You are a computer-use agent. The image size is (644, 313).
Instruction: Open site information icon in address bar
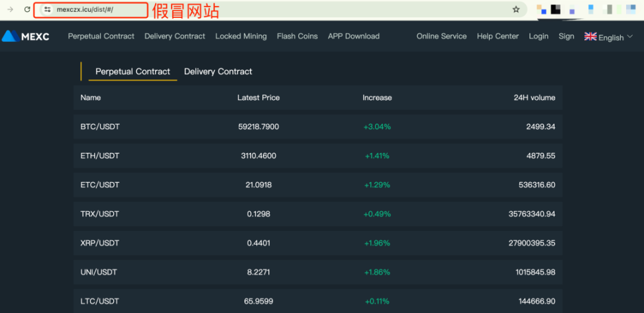click(x=47, y=9)
